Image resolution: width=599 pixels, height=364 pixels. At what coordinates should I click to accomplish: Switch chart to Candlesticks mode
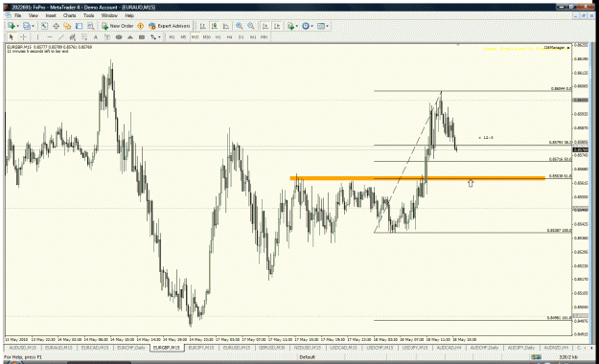(x=215, y=26)
